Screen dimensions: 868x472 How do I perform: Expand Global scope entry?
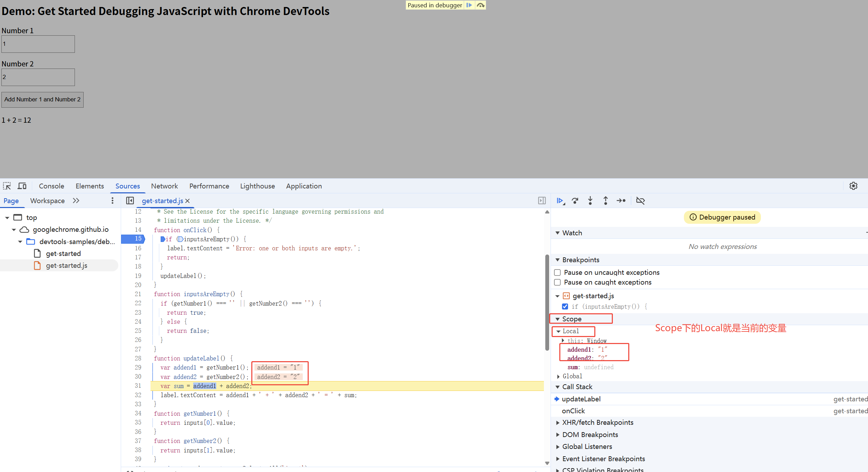559,377
